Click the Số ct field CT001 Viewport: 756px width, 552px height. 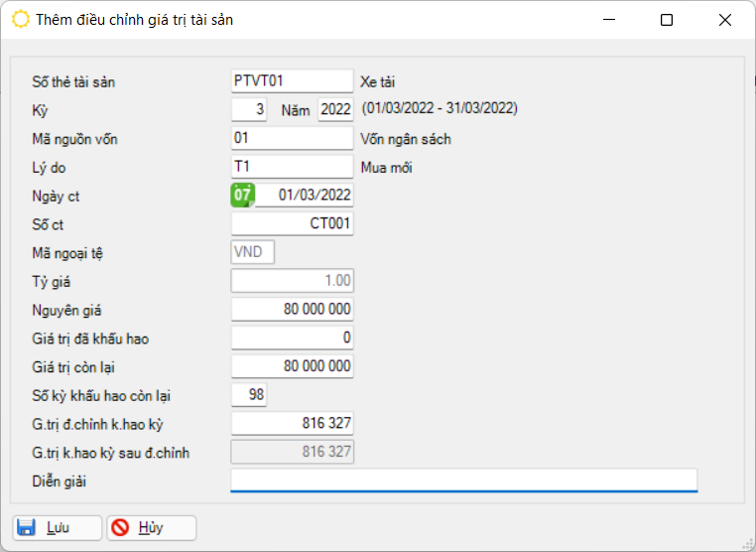(x=292, y=224)
